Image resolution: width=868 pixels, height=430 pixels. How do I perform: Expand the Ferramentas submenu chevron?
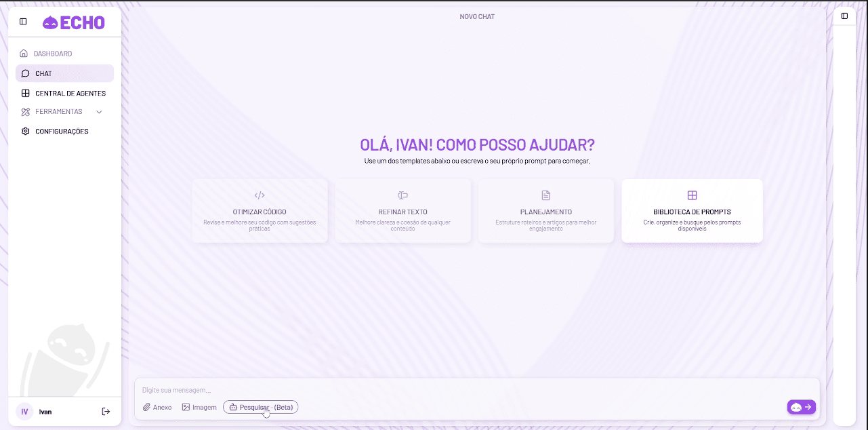click(x=99, y=111)
